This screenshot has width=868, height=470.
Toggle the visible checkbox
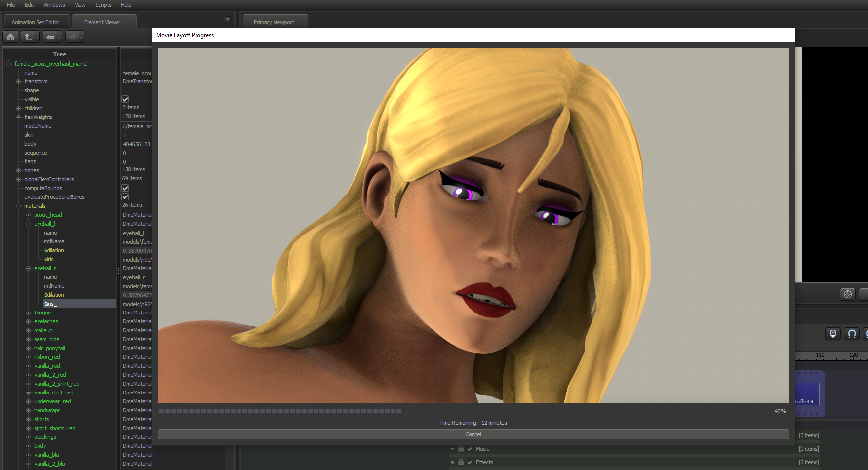click(125, 99)
